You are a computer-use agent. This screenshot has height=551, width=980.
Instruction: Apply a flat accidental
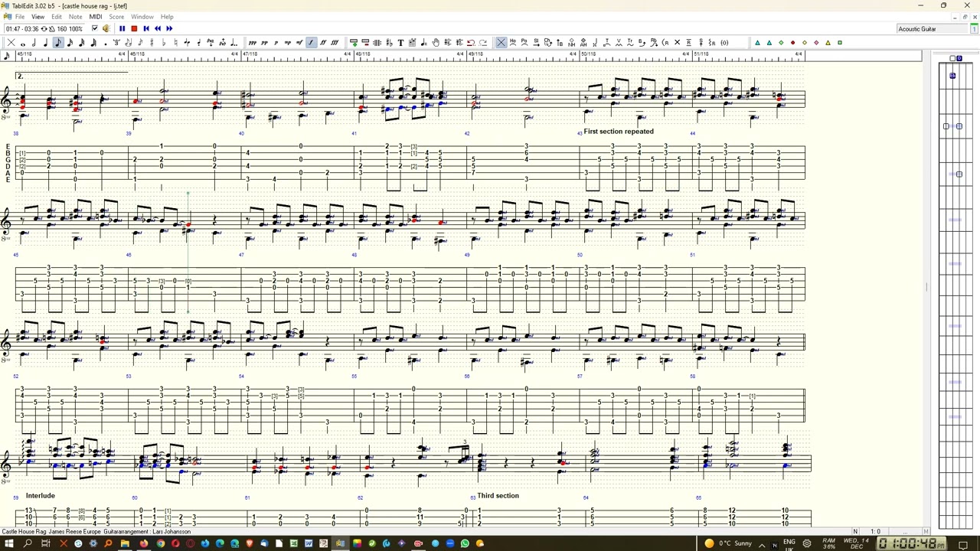tap(163, 43)
